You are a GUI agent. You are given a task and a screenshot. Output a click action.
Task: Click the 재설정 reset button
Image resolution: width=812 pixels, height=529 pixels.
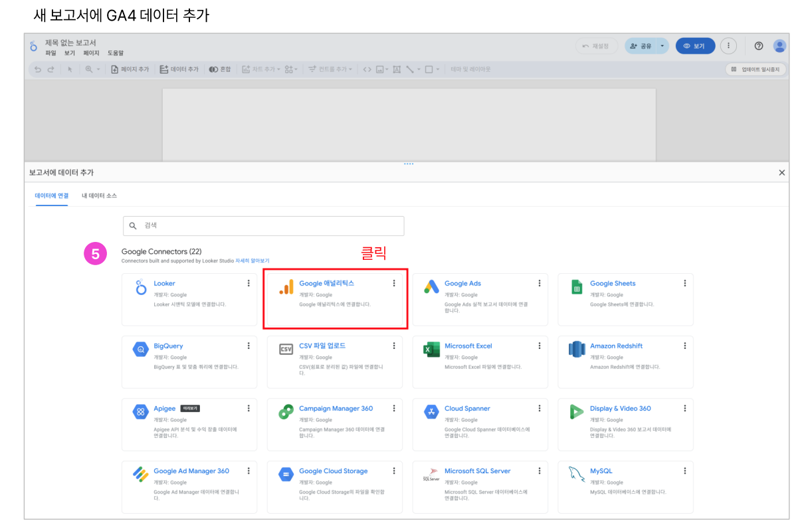(596, 46)
